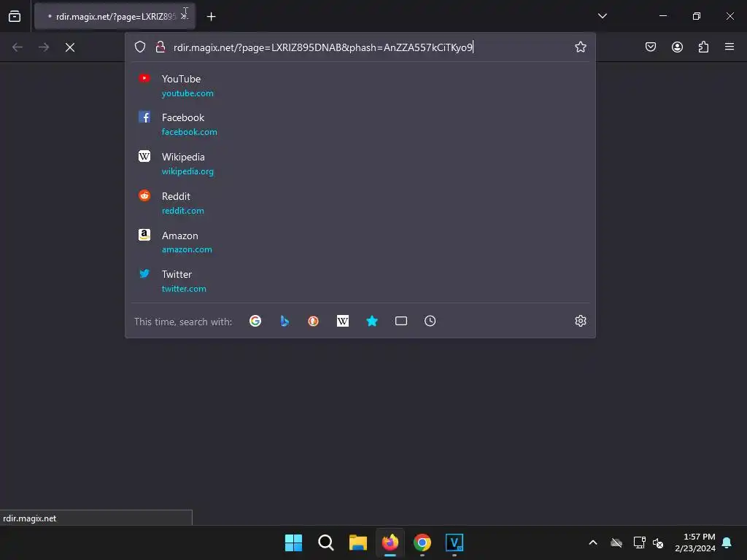Screen dimensions: 747x560
Task: Search open tabs with the tab icon
Action: click(x=401, y=321)
